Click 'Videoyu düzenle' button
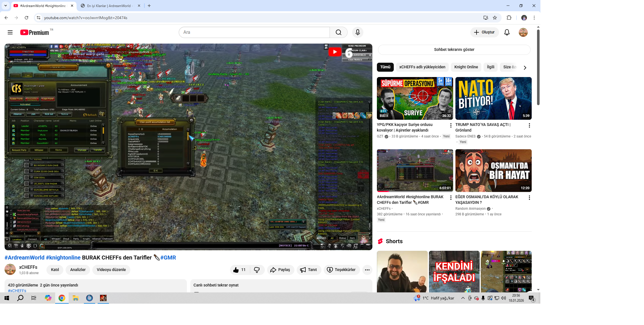This screenshot has width=644, height=325. 111,270
